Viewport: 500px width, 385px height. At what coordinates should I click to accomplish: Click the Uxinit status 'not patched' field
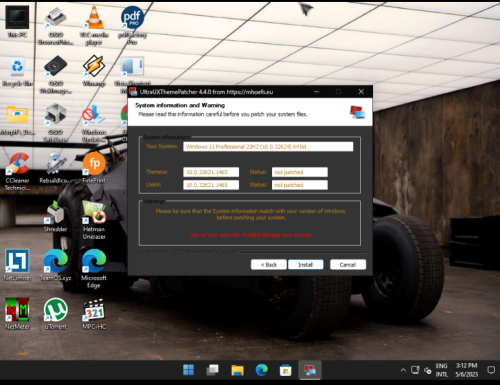[300, 185]
